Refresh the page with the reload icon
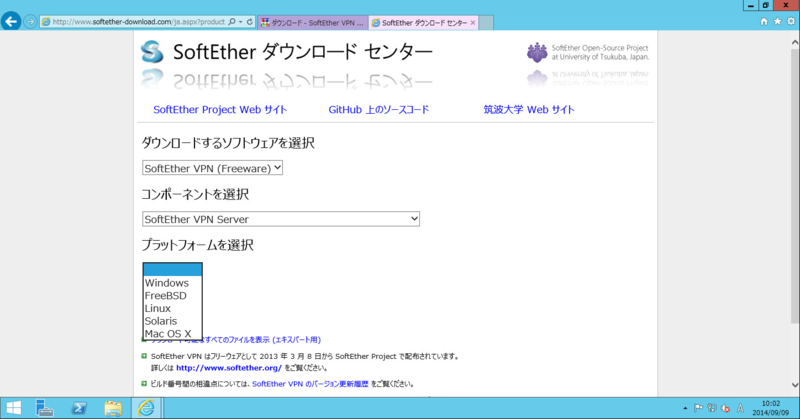 249,22
